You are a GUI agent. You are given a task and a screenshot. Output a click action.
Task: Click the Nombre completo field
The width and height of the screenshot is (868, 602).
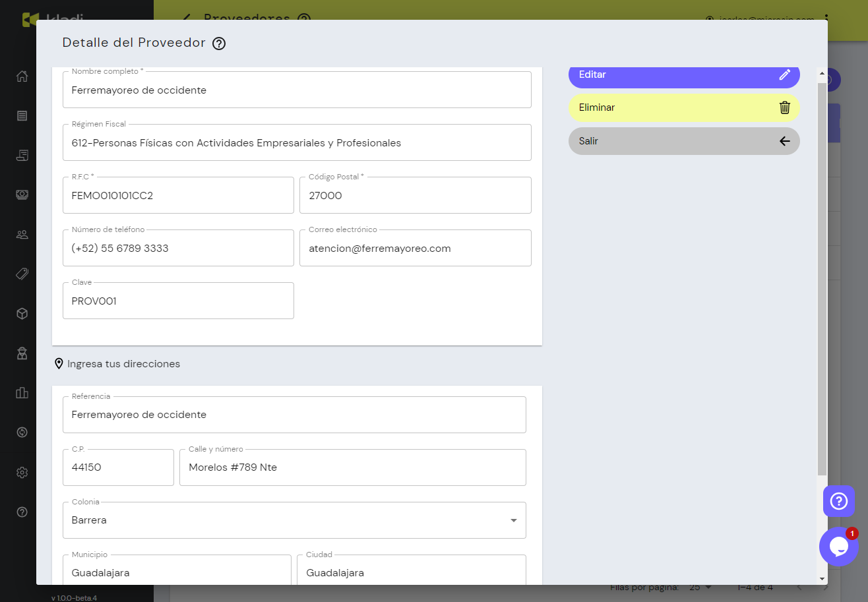(x=297, y=90)
